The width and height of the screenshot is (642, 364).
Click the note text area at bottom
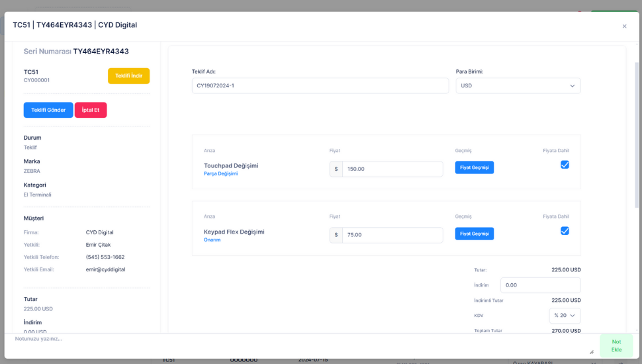(x=301, y=344)
